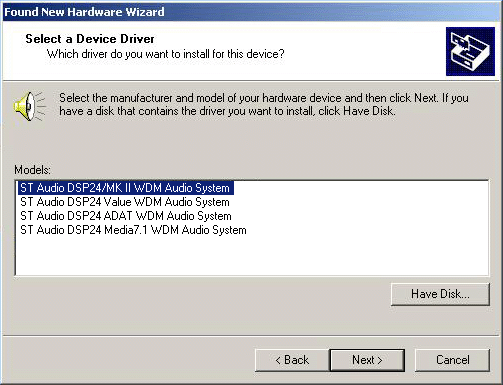Choose ST Audio DSP24 Value WDM Audio System
This screenshot has width=503, height=385.
[125, 202]
